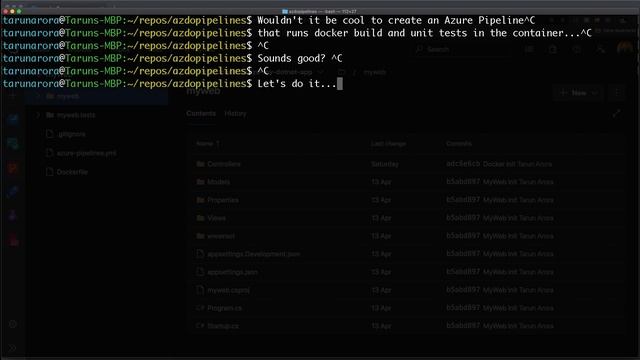The height and width of the screenshot is (360, 640).
Task: Click myweb in the breadcrumb path
Action: [375, 72]
